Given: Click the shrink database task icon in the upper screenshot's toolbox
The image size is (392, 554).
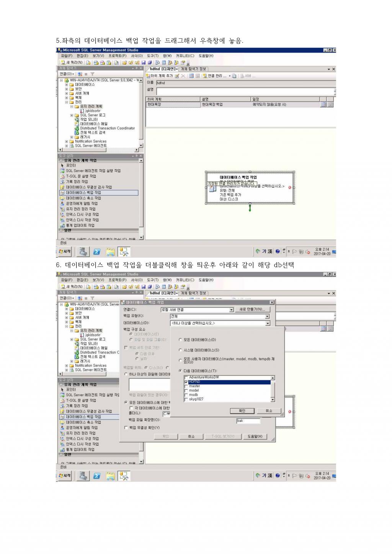Looking at the screenshot, I should [62, 198].
